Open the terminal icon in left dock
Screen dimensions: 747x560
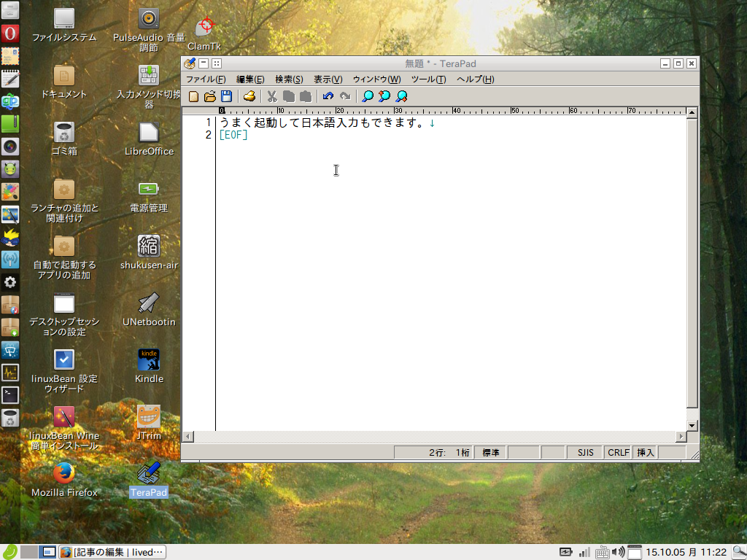tap(10, 394)
